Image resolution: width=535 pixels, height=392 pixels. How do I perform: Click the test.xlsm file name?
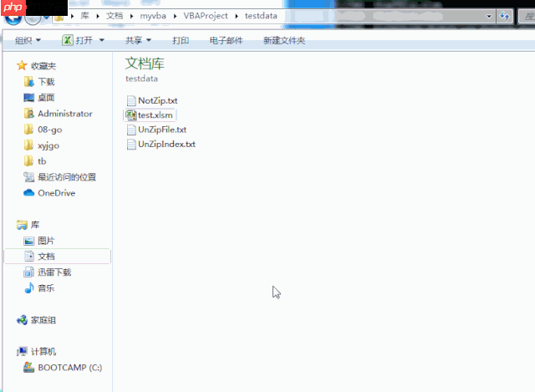(155, 115)
